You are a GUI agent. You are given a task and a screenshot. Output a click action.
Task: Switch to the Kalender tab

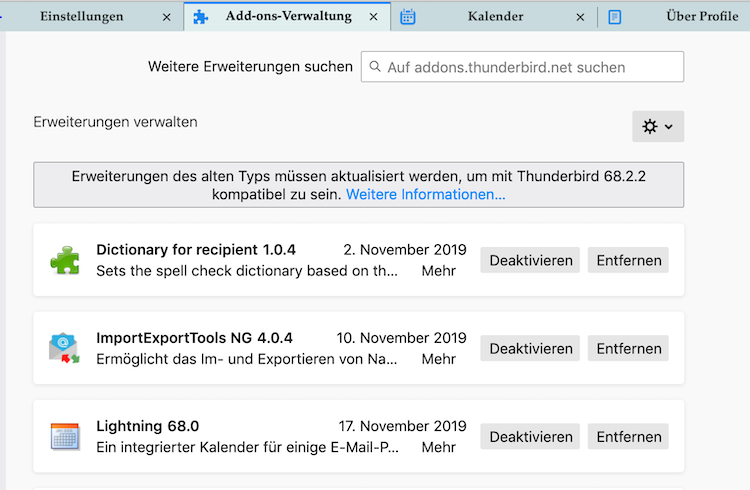[x=495, y=16]
